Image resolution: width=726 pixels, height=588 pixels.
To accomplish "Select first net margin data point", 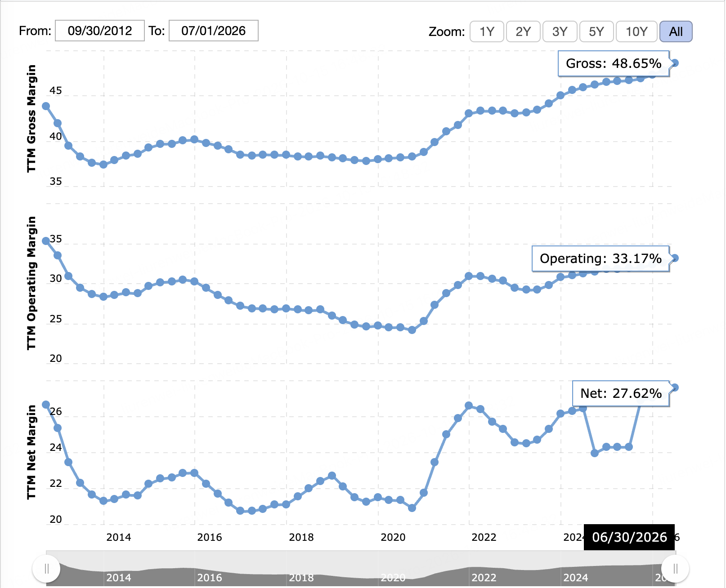I will pyautogui.click(x=46, y=405).
